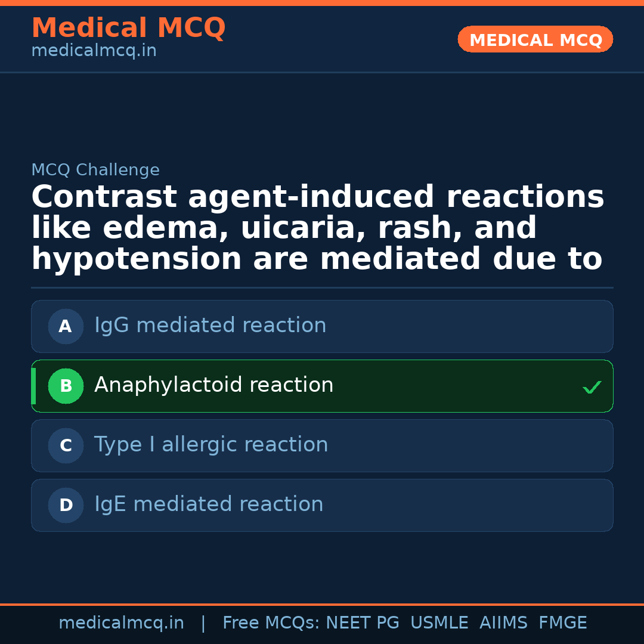This screenshot has width=644, height=644.
Task: Click the 'MCQ Challenge' label
Action: [95, 170]
